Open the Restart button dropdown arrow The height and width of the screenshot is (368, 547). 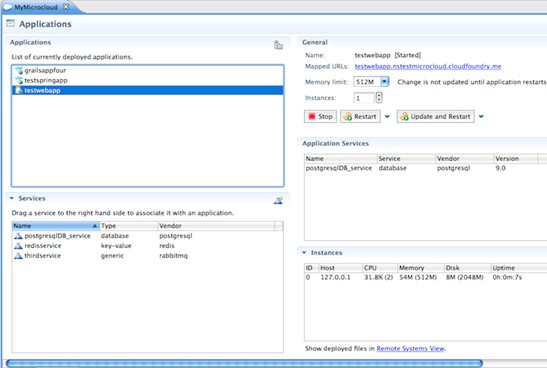pyautogui.click(x=387, y=117)
